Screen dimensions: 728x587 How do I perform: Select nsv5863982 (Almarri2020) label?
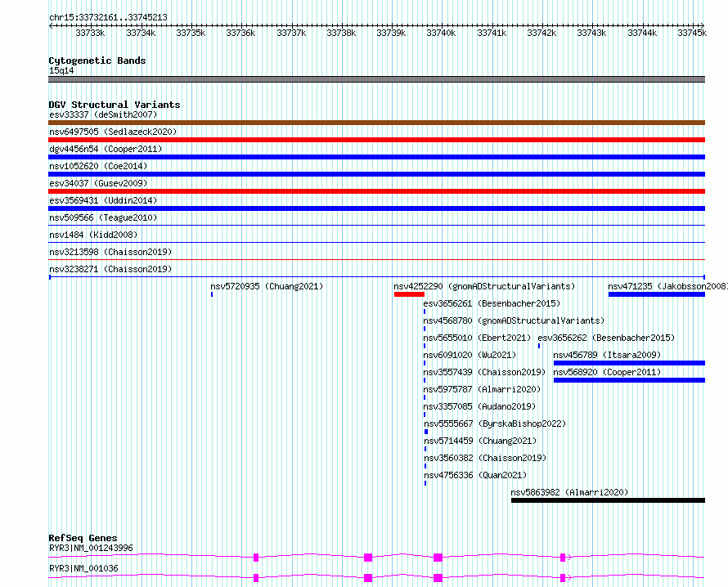(x=569, y=492)
